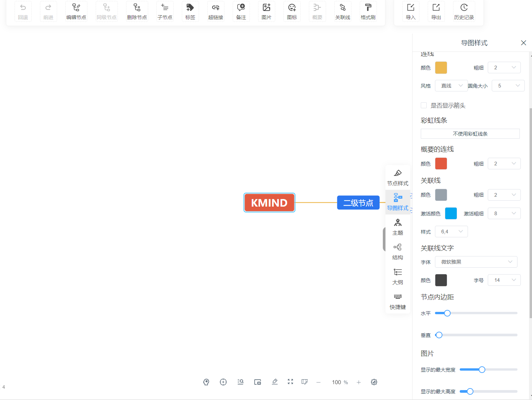532x400 pixels.
Task: Select the 导图样式 sidebar tab
Action: point(398,202)
